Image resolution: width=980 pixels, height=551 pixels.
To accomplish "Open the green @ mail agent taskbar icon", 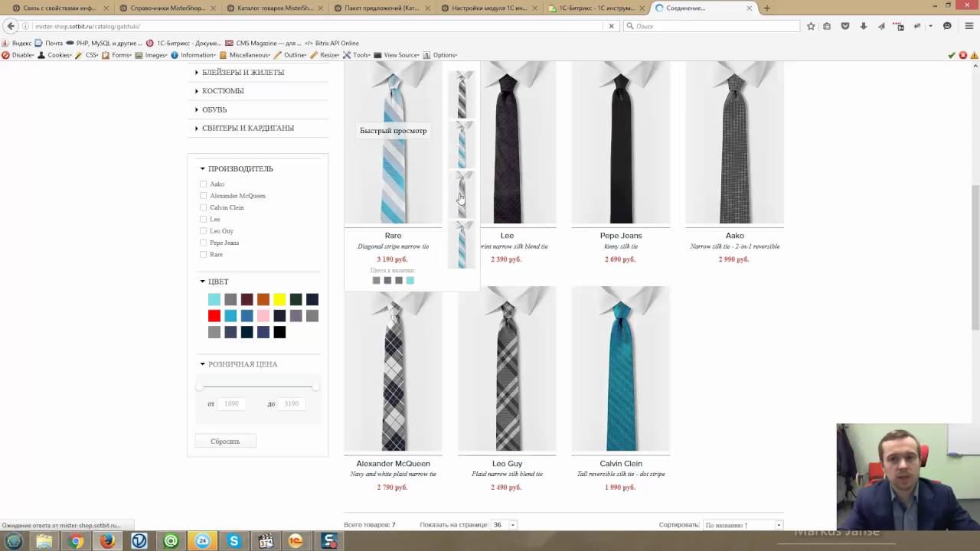I will pyautogui.click(x=171, y=541).
